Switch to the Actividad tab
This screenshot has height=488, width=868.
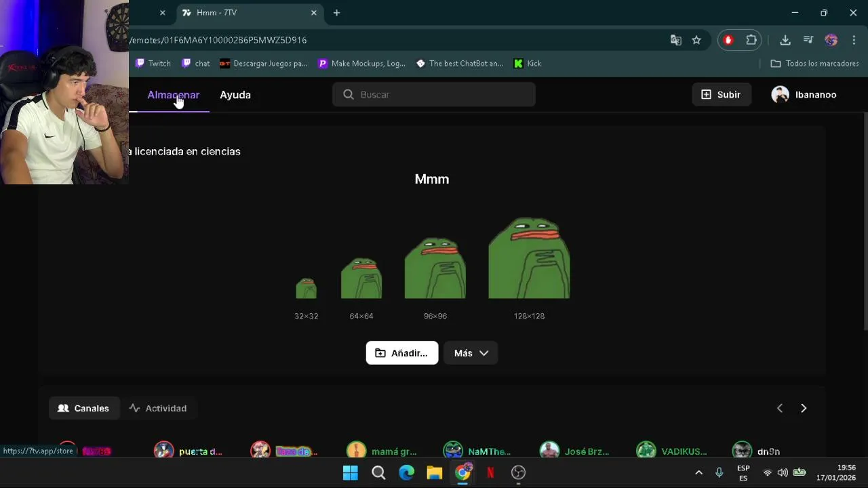[x=158, y=408]
